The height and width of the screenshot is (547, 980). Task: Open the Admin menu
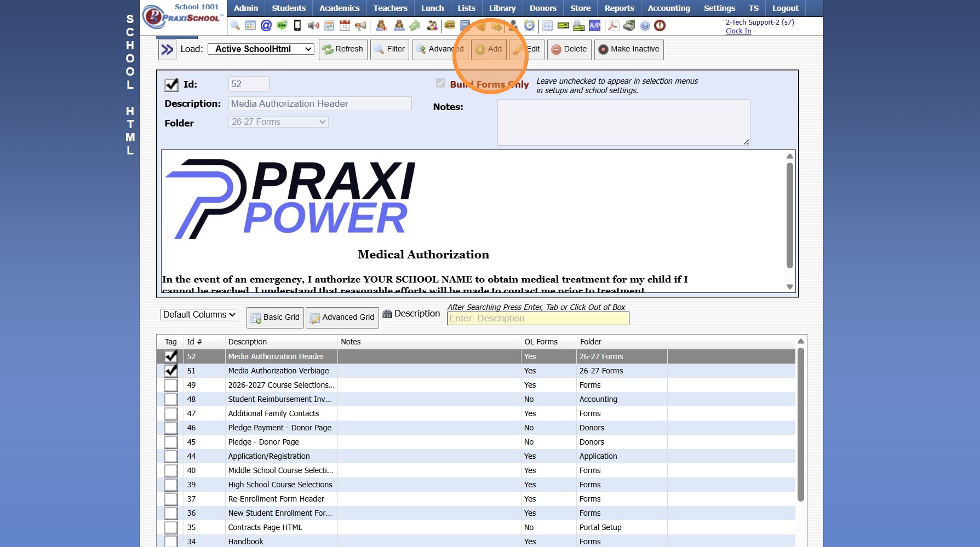click(246, 8)
